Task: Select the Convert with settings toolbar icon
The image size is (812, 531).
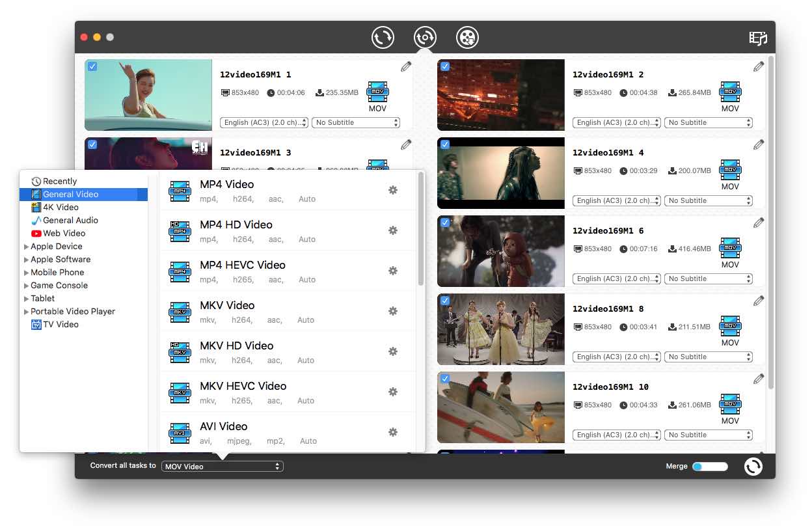Action: (425, 37)
